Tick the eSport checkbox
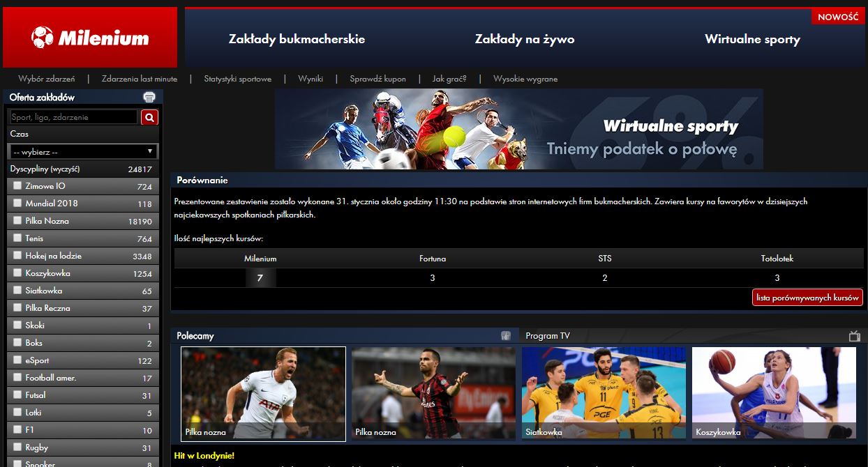Screen dimensions: 868x467 17,360
